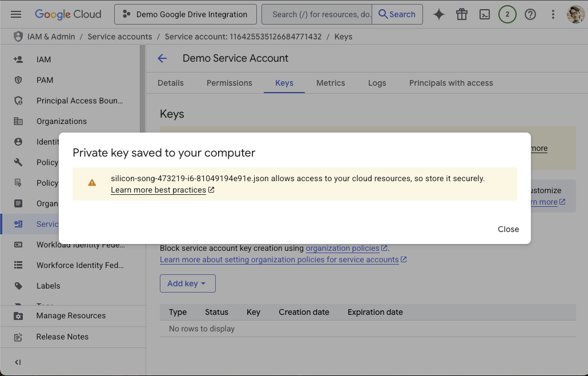Screen dimensions: 588x376
Task: Open the Gemini AI assistant sparkle icon
Action: [439, 14]
